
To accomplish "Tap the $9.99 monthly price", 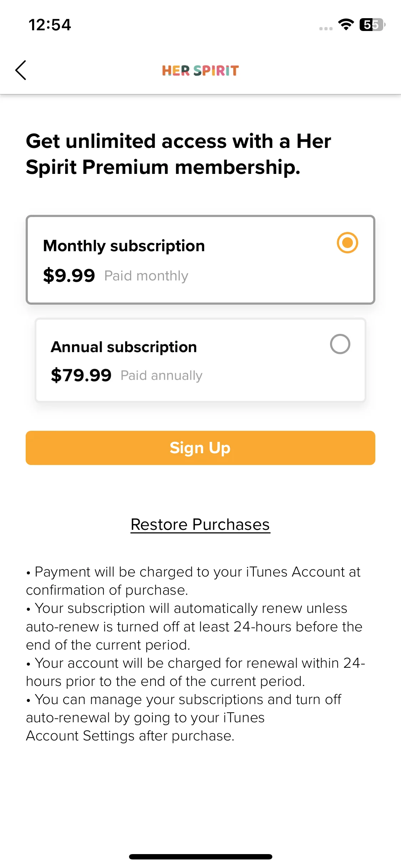I will 69,275.
